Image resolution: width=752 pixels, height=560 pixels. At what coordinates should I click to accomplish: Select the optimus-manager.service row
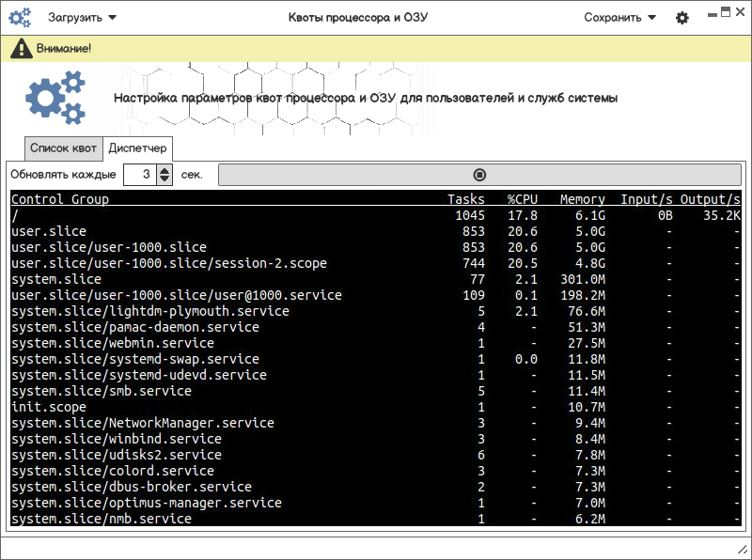(375, 503)
